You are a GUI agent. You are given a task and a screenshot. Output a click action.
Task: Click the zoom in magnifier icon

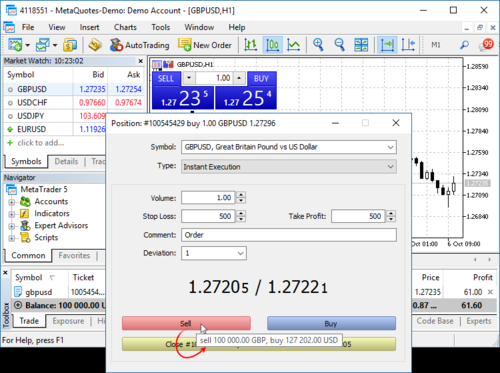pos(318,45)
